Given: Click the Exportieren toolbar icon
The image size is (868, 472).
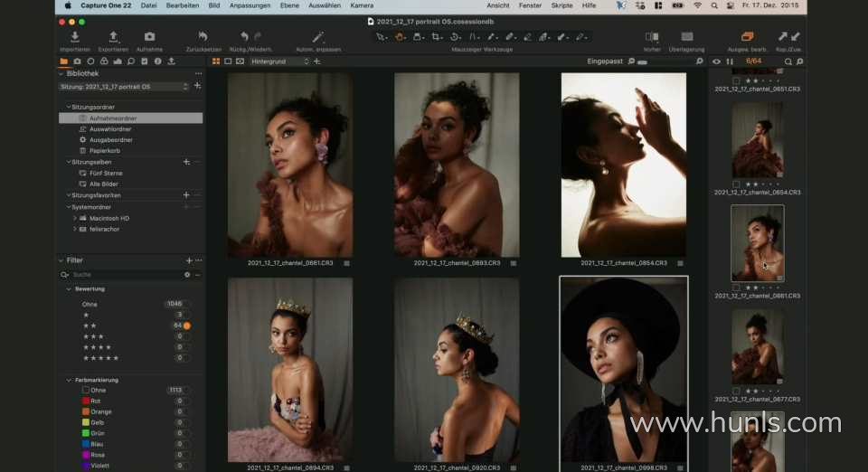Looking at the screenshot, I should click(113, 36).
